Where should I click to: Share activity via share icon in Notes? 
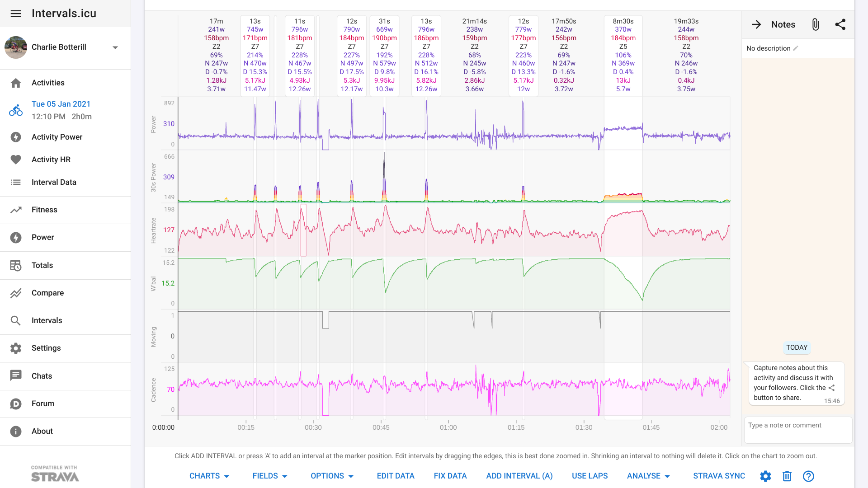(840, 24)
